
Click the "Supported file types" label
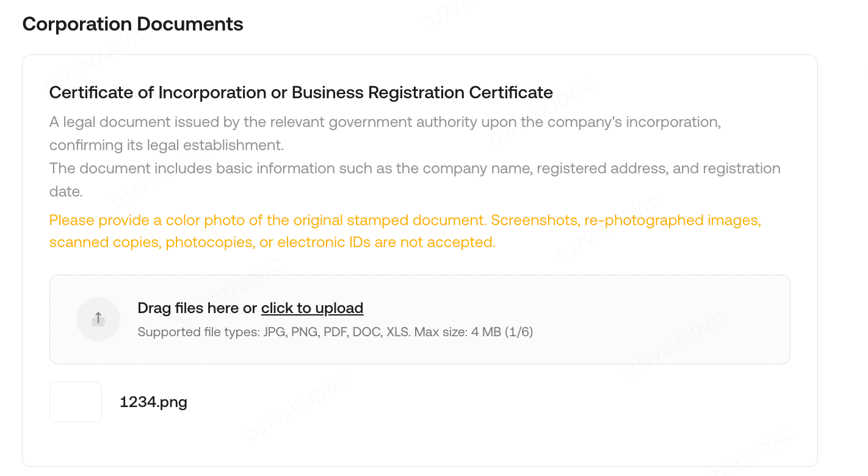pos(199,333)
